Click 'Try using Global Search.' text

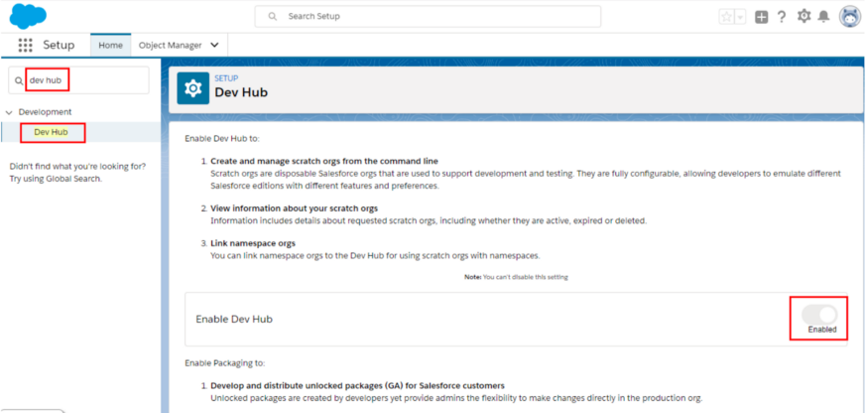[x=56, y=179]
